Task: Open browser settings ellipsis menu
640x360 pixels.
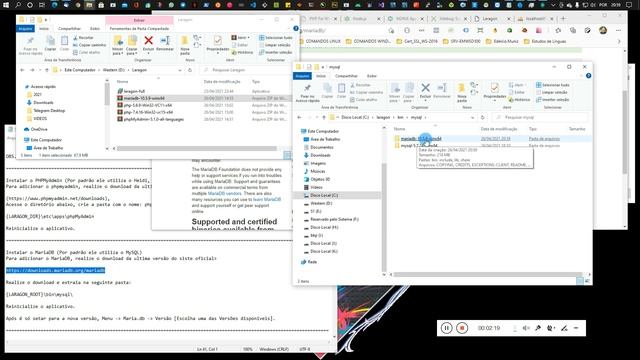Action: pos(618,30)
